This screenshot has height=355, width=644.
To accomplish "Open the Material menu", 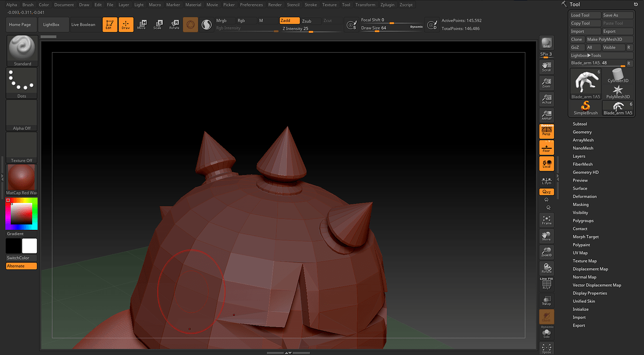I will tap(193, 5).
